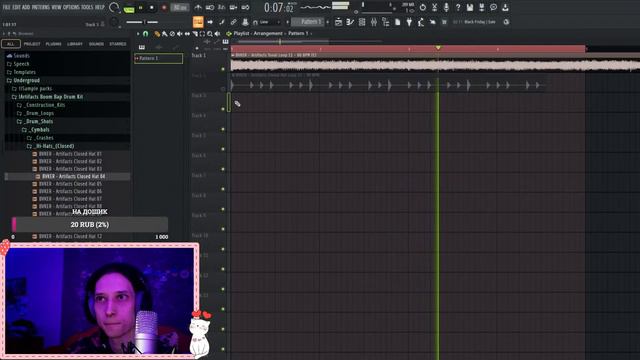Enable wait for input to start playing
640x360 pixels.
point(210,7)
